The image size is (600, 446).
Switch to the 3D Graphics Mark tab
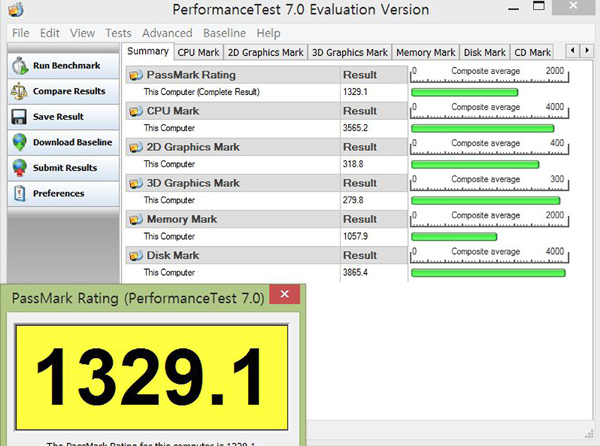coord(350,52)
